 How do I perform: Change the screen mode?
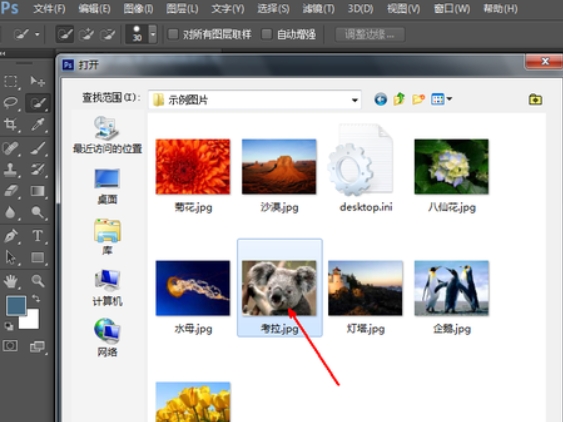pyautogui.click(x=37, y=346)
